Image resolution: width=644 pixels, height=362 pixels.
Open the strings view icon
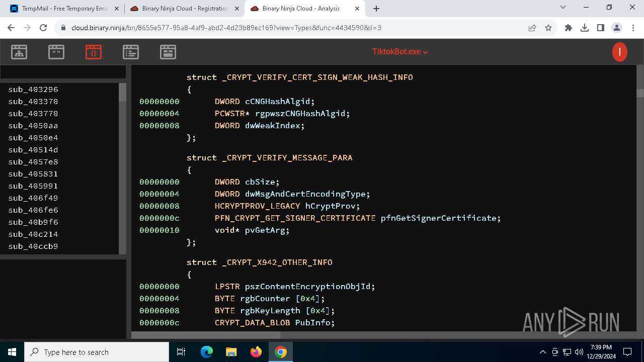[56, 52]
